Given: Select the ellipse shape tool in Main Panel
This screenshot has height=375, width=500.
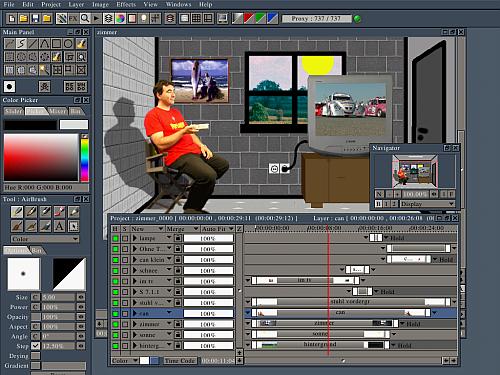Looking at the screenshot, I should (68, 44).
